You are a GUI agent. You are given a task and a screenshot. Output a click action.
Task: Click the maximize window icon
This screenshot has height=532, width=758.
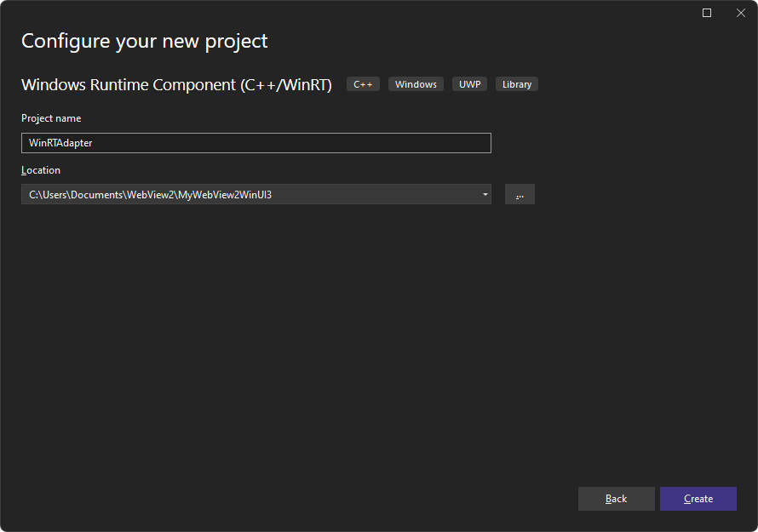tap(706, 13)
